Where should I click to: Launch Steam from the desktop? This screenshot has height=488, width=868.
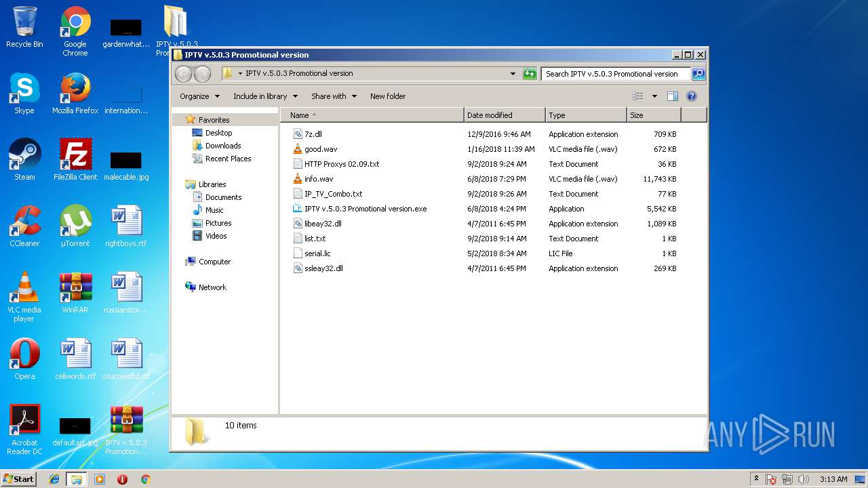pyautogui.click(x=24, y=160)
